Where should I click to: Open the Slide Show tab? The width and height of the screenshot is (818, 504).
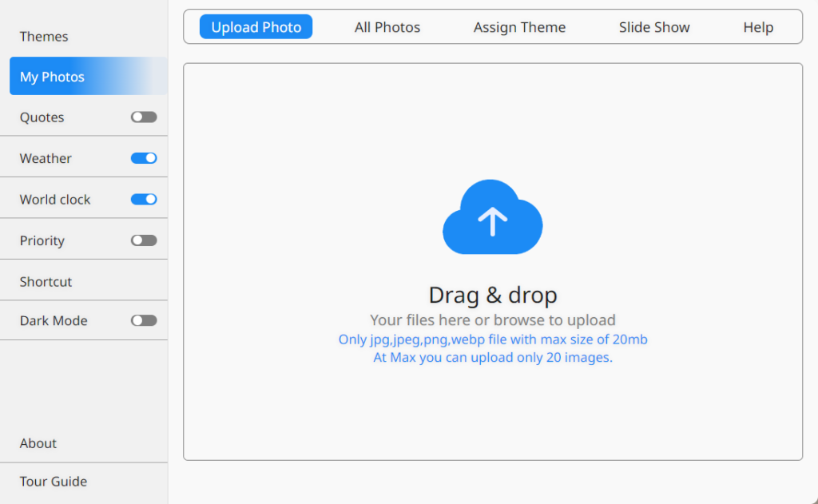click(x=654, y=27)
